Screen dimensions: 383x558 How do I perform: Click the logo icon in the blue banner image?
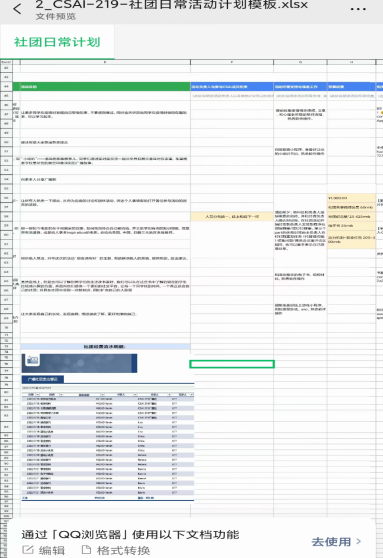click(x=32, y=360)
